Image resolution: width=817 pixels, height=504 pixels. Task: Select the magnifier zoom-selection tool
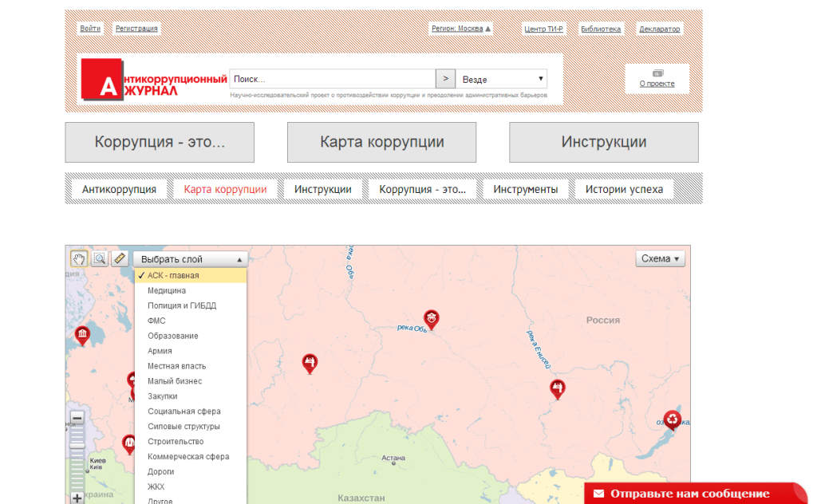tap(101, 258)
